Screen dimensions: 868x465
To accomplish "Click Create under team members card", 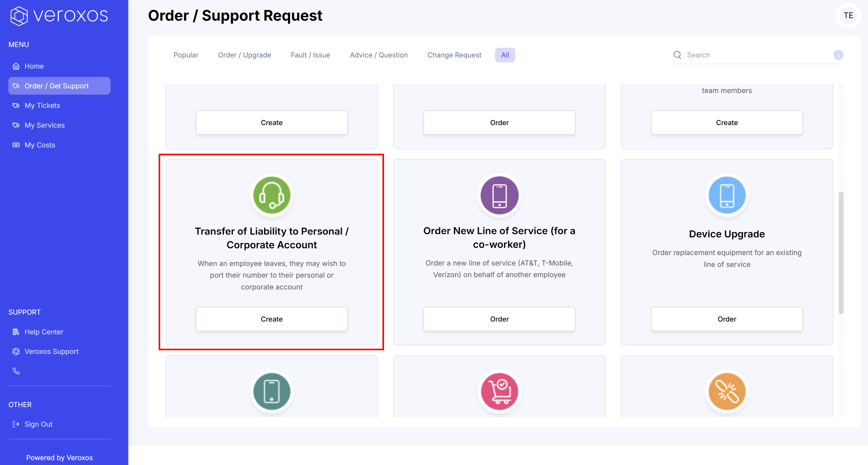I will pyautogui.click(x=727, y=123).
